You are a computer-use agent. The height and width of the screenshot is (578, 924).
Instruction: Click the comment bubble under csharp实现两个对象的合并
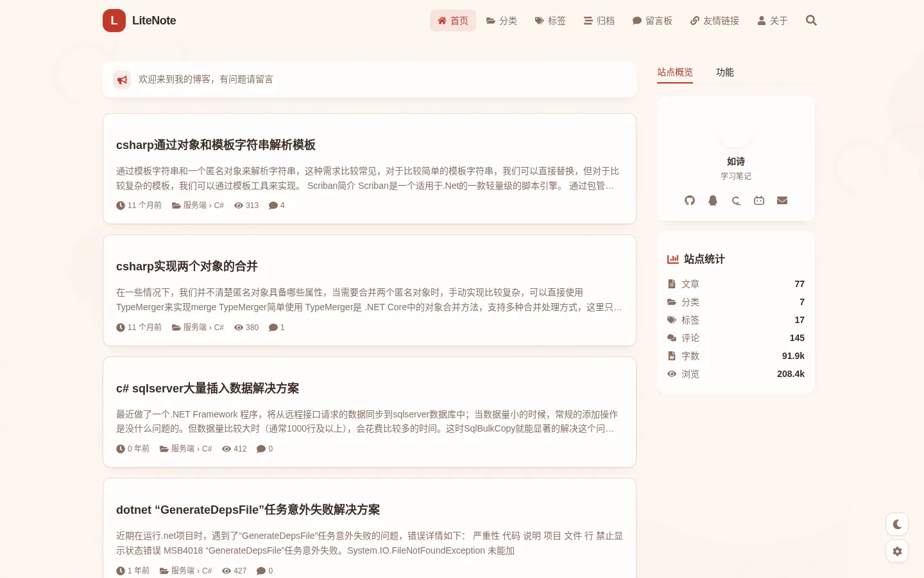[273, 328]
